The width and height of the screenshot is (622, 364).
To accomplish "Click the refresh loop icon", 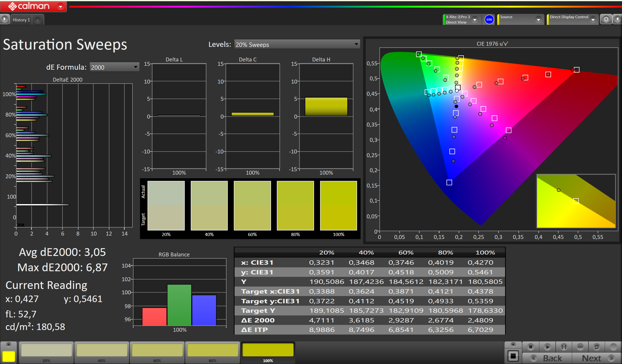I will (596, 347).
